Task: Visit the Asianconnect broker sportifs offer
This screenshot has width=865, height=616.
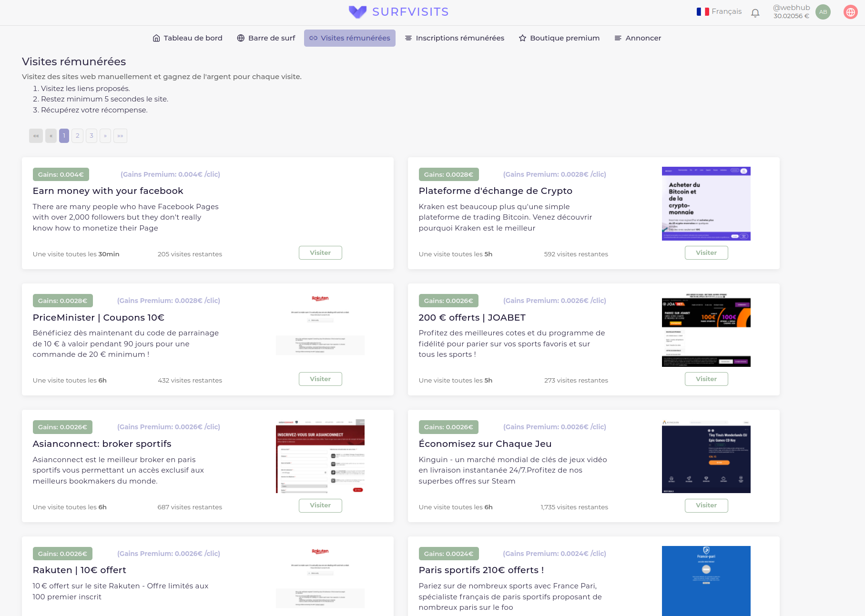Action: 320,505
